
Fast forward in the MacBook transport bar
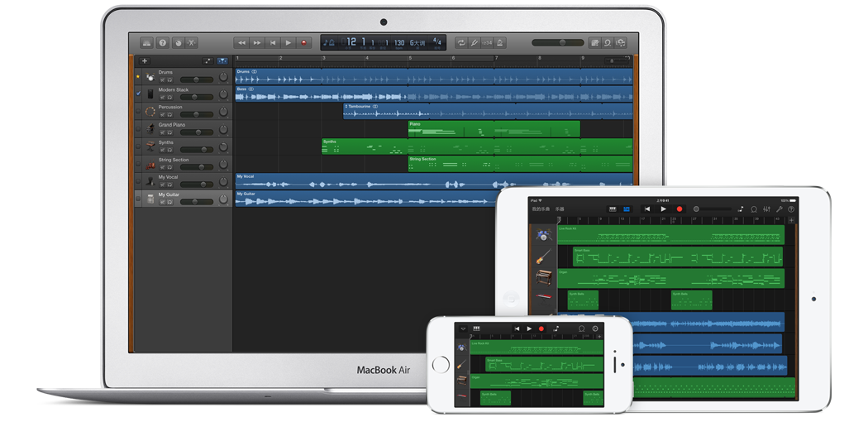pyautogui.click(x=257, y=43)
